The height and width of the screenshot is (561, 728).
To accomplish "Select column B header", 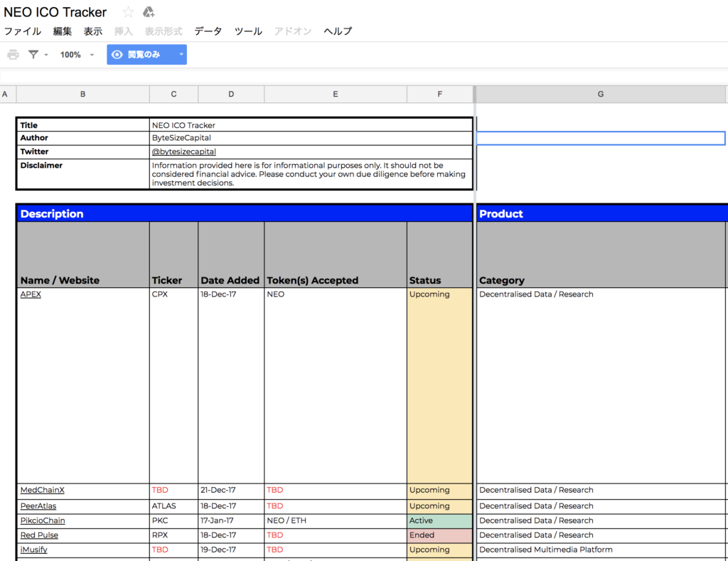I will point(82,94).
